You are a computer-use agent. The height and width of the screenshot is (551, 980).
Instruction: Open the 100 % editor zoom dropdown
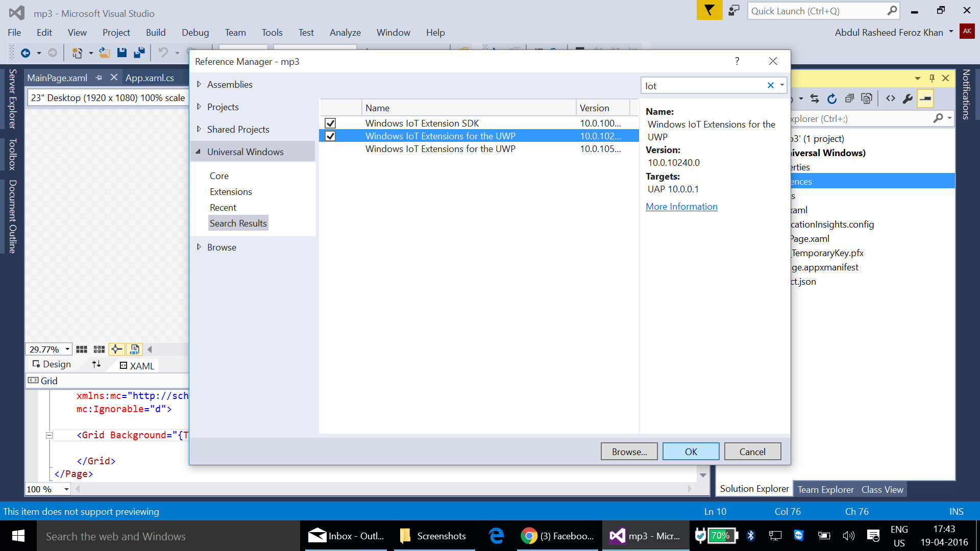[x=66, y=489]
